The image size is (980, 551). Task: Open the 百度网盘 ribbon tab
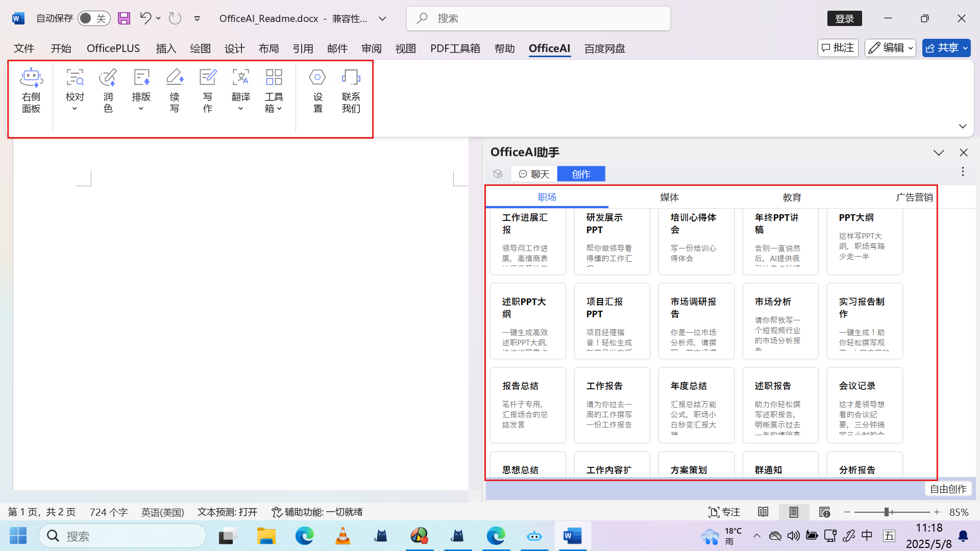pyautogui.click(x=604, y=48)
